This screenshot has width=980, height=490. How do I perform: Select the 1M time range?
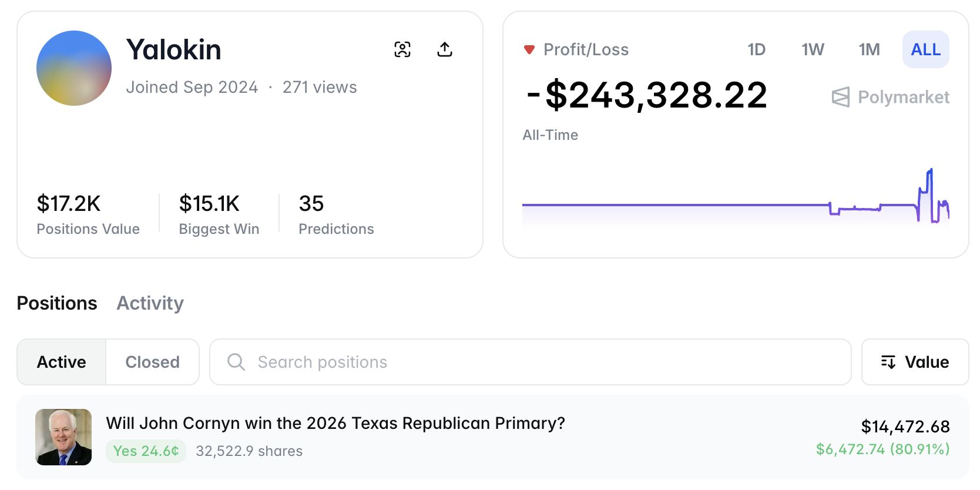[869, 49]
